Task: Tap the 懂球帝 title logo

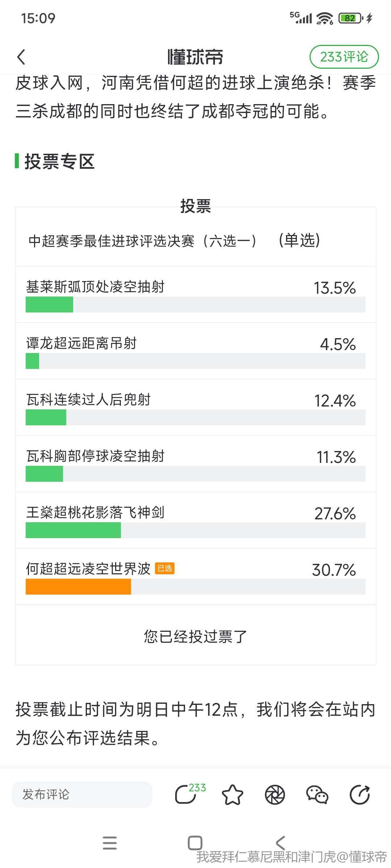Action: click(x=195, y=57)
